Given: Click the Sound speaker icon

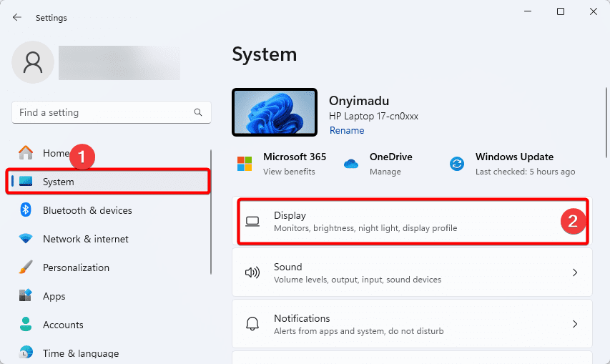Looking at the screenshot, I should (x=252, y=272).
